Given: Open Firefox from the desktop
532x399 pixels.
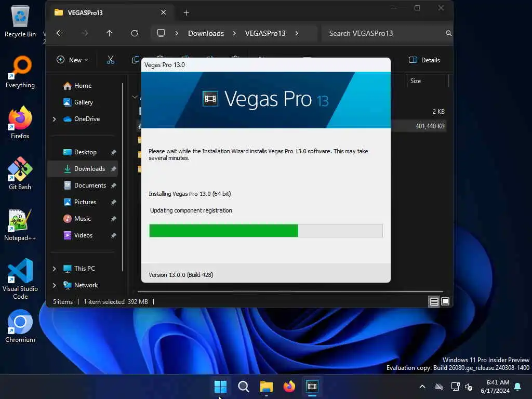Looking at the screenshot, I should tap(20, 123).
